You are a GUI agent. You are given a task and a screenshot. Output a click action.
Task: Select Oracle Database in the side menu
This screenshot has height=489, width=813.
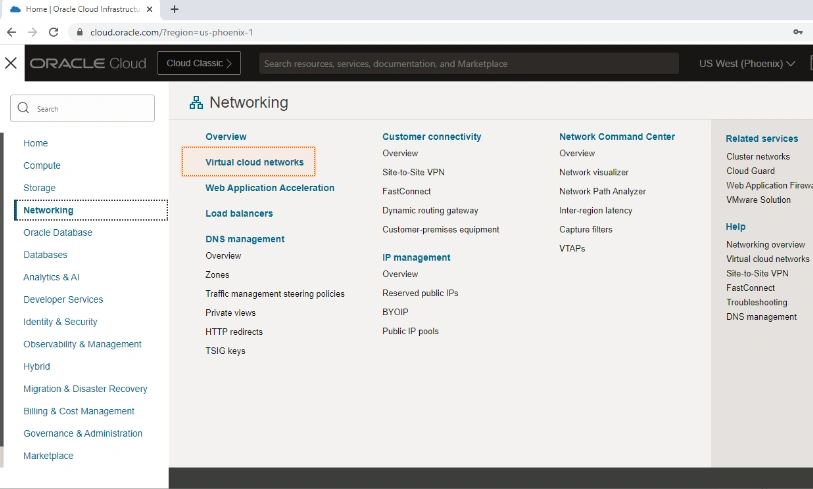point(58,232)
